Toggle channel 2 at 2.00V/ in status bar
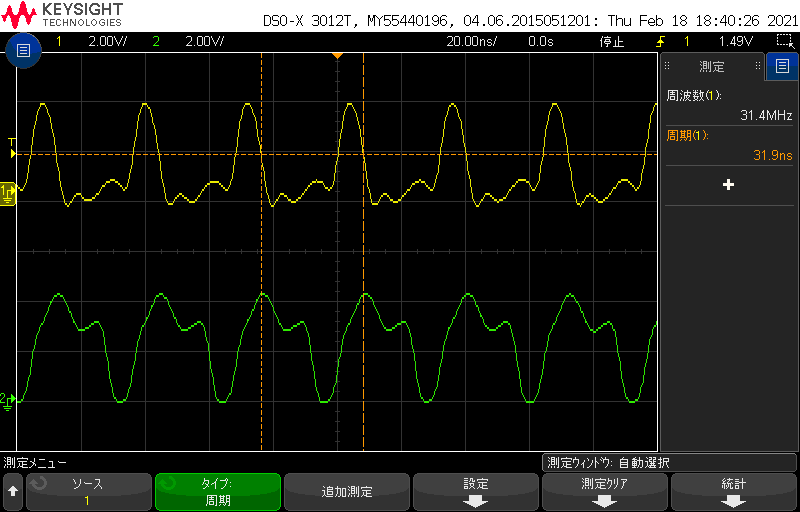 pos(190,41)
